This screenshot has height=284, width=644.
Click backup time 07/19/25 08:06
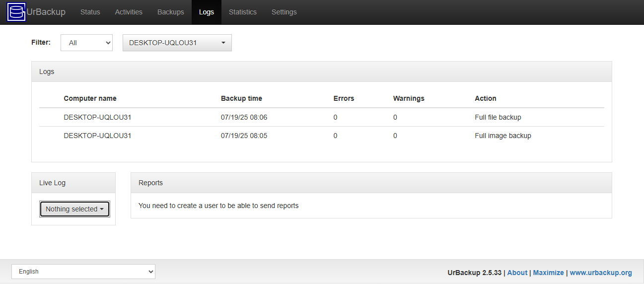pyautogui.click(x=244, y=118)
